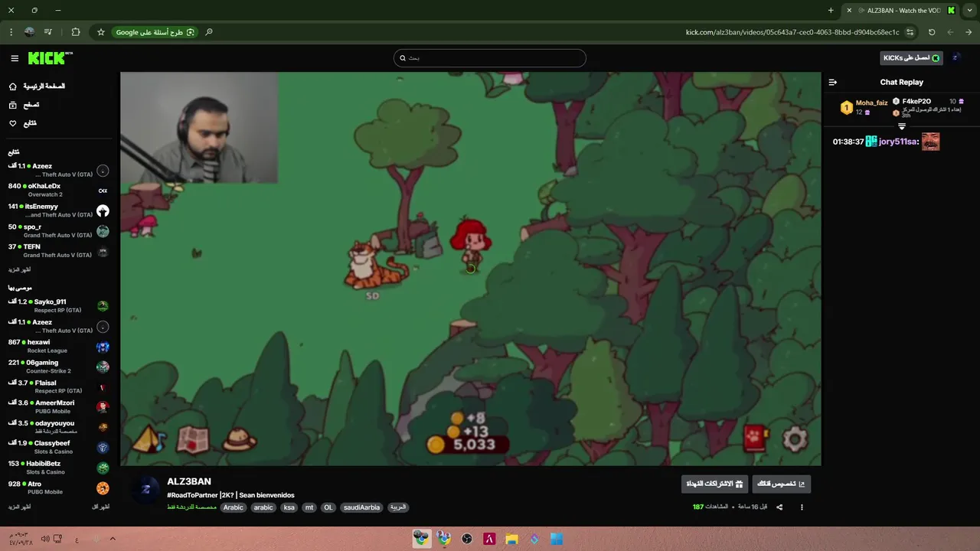Viewport: 980px width, 551px height.
Task: Open hexawi Rocket League channel
Action: [x=58, y=347]
